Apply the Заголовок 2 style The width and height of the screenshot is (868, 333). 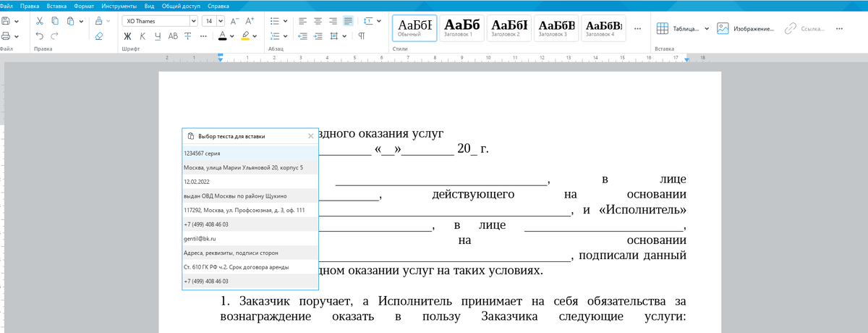click(509, 28)
